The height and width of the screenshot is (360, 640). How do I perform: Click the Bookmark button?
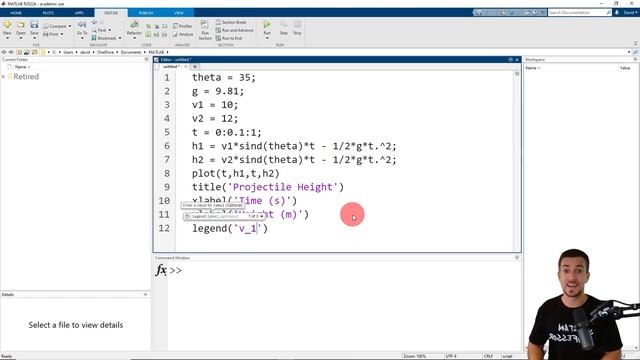tap(106, 38)
